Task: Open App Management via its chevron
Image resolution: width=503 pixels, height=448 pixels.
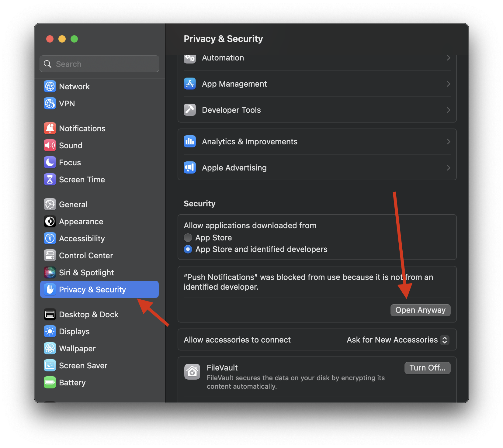Action: tap(448, 84)
